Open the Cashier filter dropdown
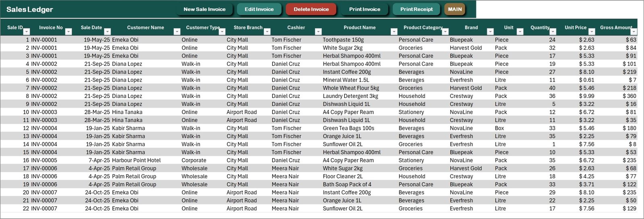644x219 pixels. tap(318, 31)
